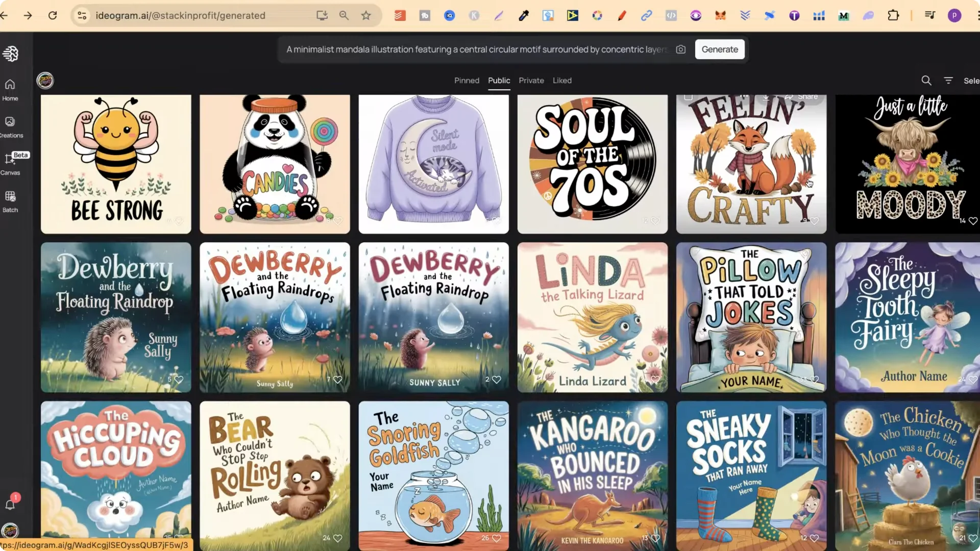Open the browser extensions puzzle menu
Screen dimensions: 980x551
(x=894, y=16)
